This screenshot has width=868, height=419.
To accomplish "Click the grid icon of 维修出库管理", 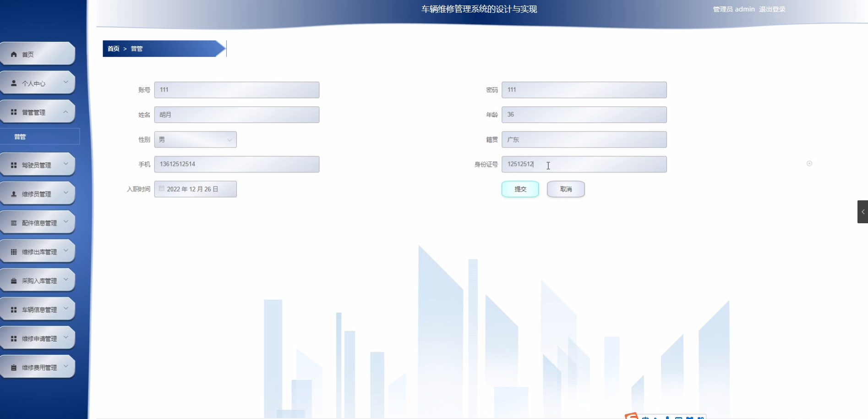I will (x=14, y=252).
